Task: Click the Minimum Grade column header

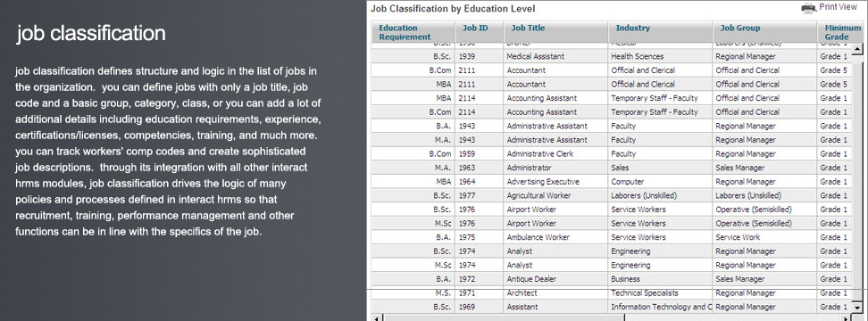Action: pyautogui.click(x=840, y=32)
